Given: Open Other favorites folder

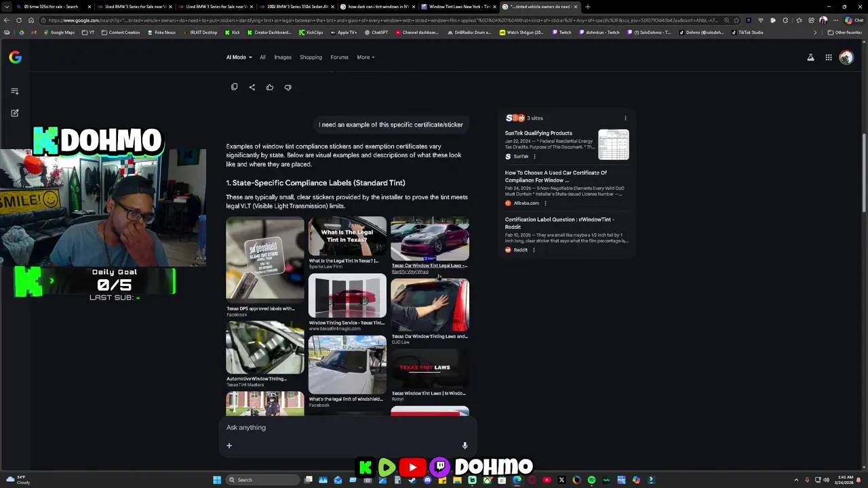Looking at the screenshot, I should pos(844,33).
